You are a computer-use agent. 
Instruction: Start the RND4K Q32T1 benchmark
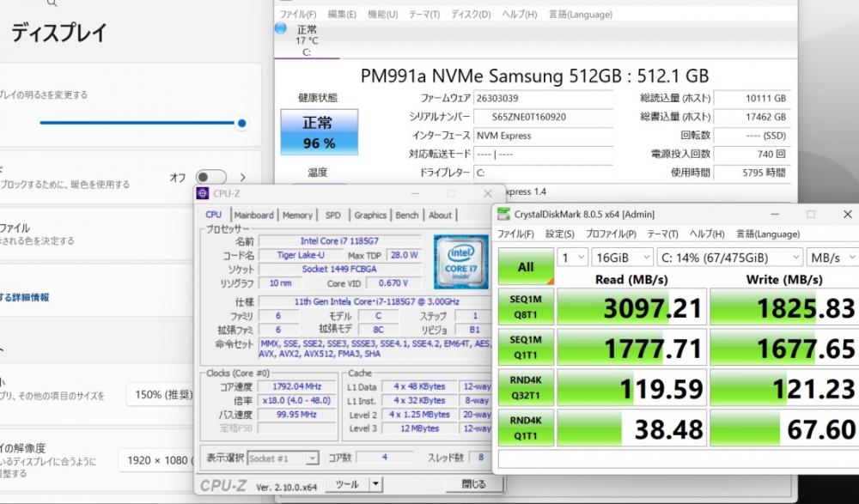click(x=526, y=388)
